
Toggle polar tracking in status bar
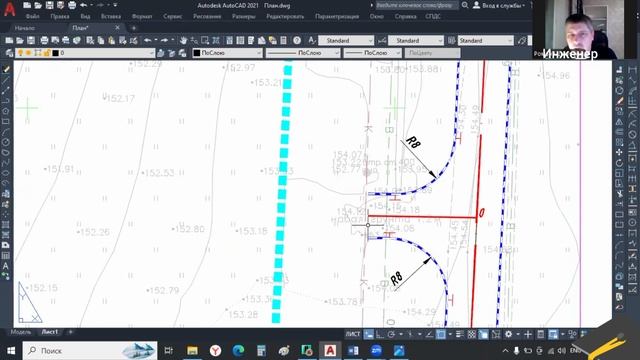pyautogui.click(x=391, y=334)
